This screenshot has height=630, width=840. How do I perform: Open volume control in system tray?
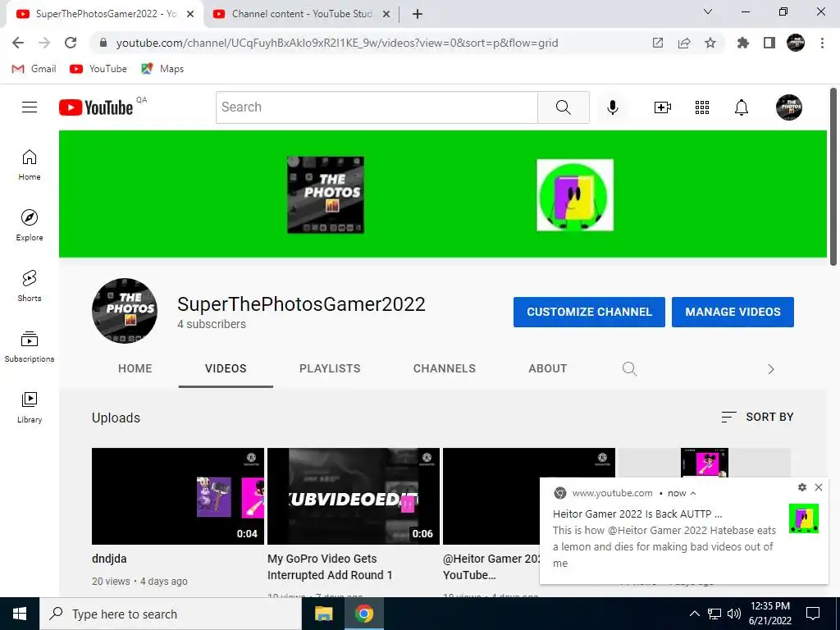click(734, 614)
